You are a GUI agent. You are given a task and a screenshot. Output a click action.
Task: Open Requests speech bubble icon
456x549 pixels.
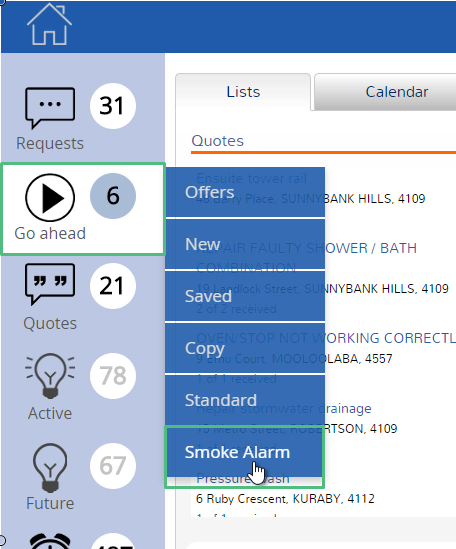pyautogui.click(x=50, y=108)
